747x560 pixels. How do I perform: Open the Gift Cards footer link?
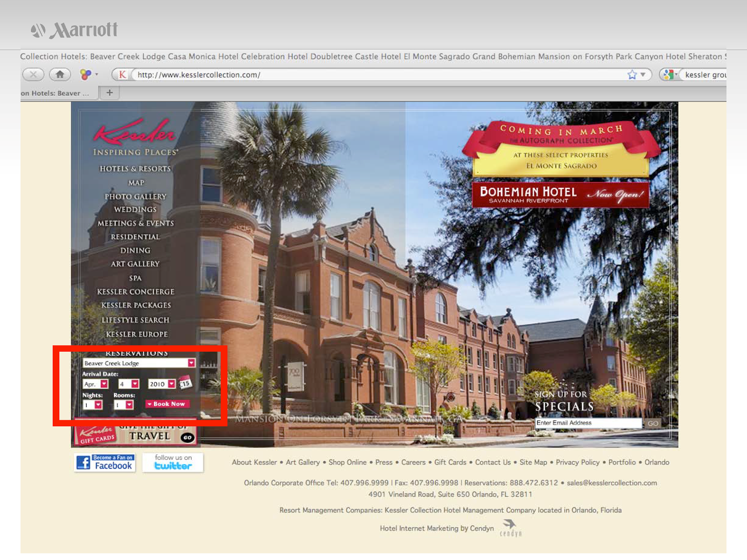tap(450, 462)
